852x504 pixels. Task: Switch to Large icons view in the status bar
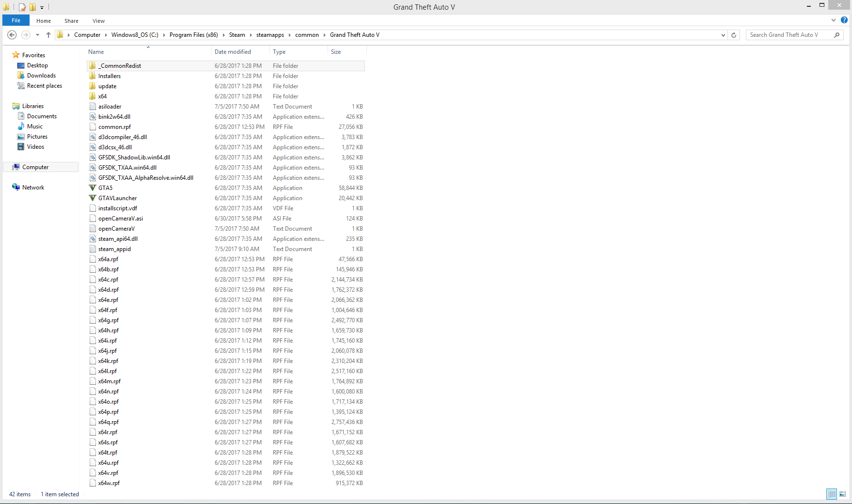coord(843,494)
